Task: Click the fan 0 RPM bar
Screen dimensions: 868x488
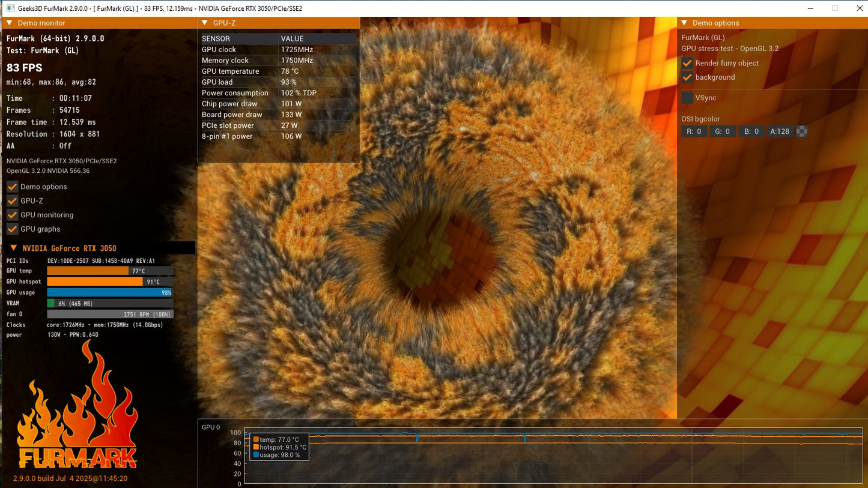Action: [110, 314]
